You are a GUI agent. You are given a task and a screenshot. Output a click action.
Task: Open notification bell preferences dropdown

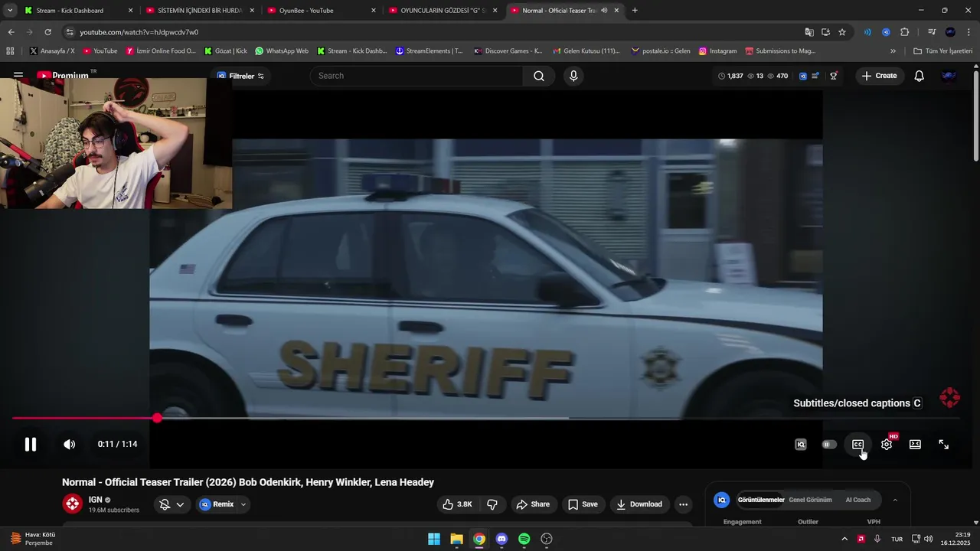(171, 504)
